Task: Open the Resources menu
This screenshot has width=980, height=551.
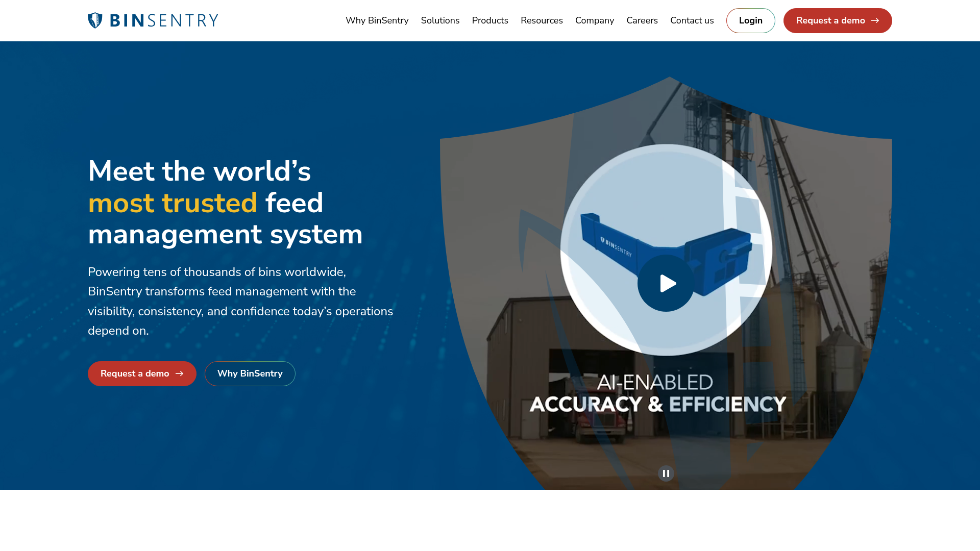Action: pos(542,20)
